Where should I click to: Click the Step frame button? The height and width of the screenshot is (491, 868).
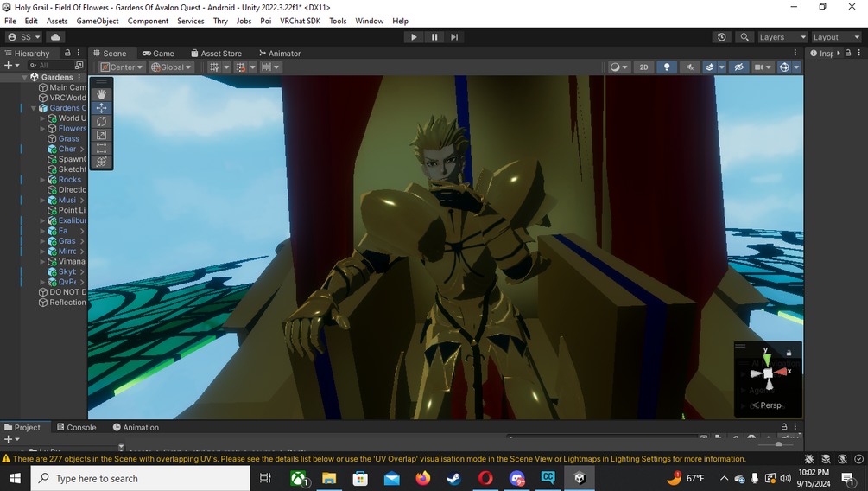454,37
